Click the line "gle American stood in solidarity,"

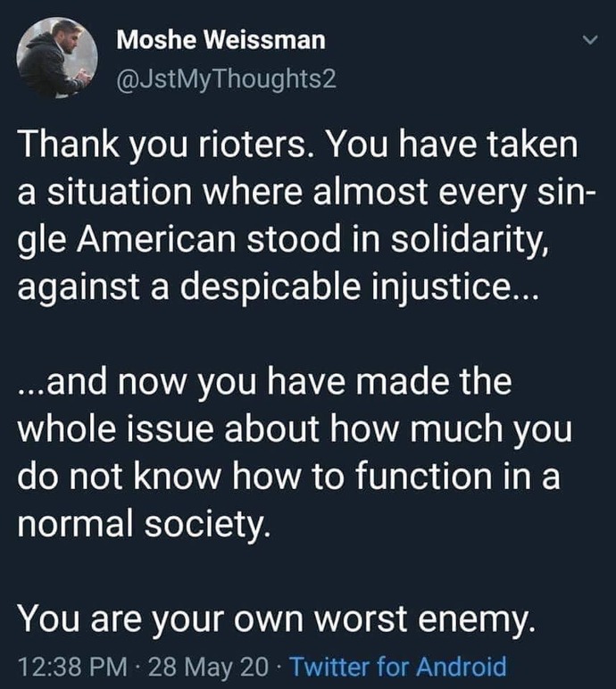(x=284, y=240)
